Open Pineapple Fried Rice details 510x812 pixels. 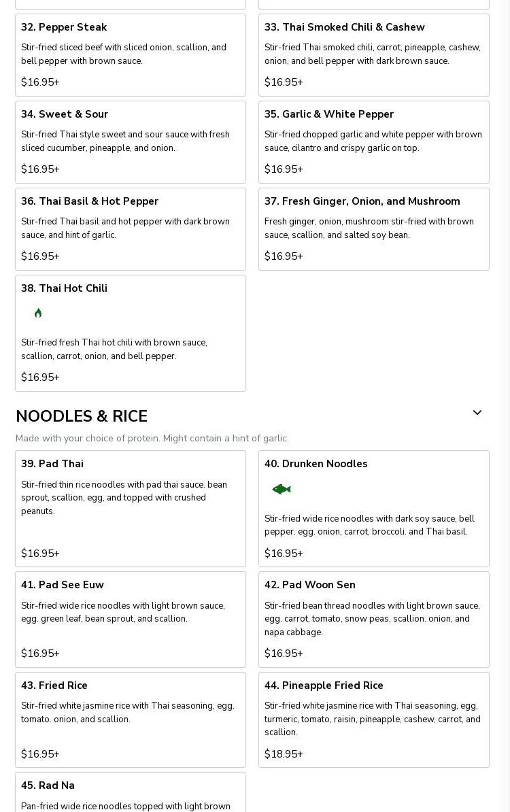324,686
